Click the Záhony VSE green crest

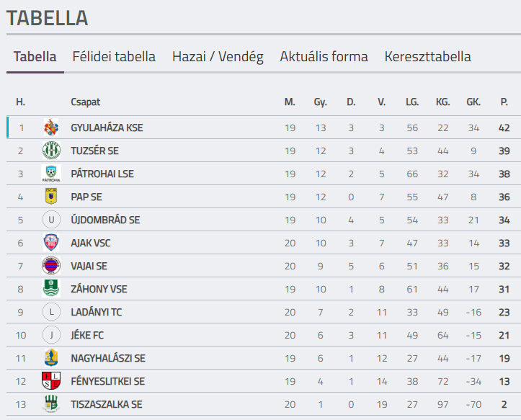pyautogui.click(x=51, y=288)
